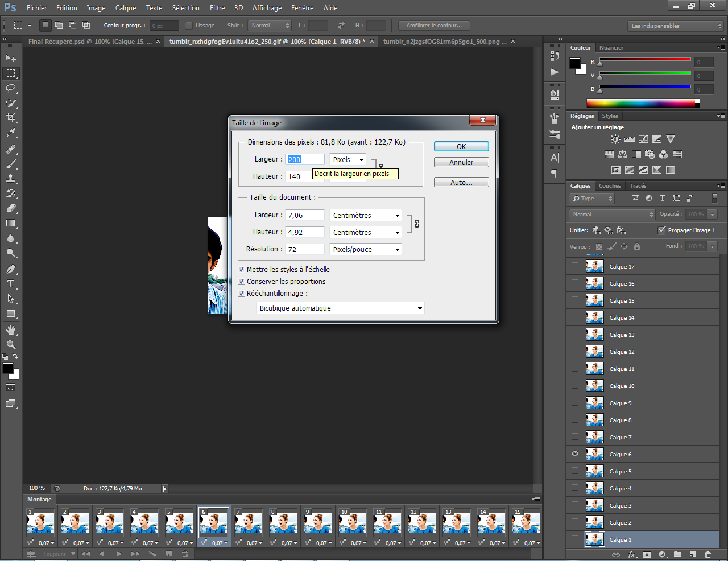Open the Paragraph panel icon
The width and height of the screenshot is (728, 561).
click(555, 174)
